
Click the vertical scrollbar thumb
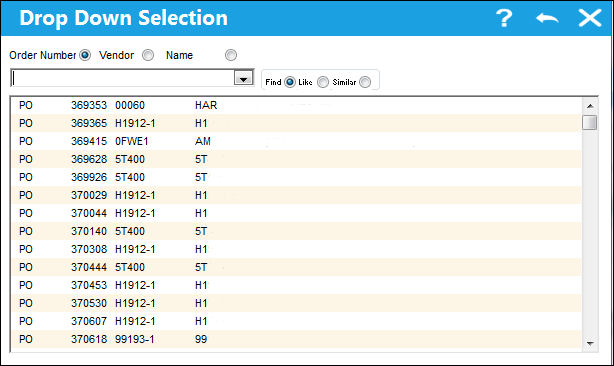coord(590,122)
